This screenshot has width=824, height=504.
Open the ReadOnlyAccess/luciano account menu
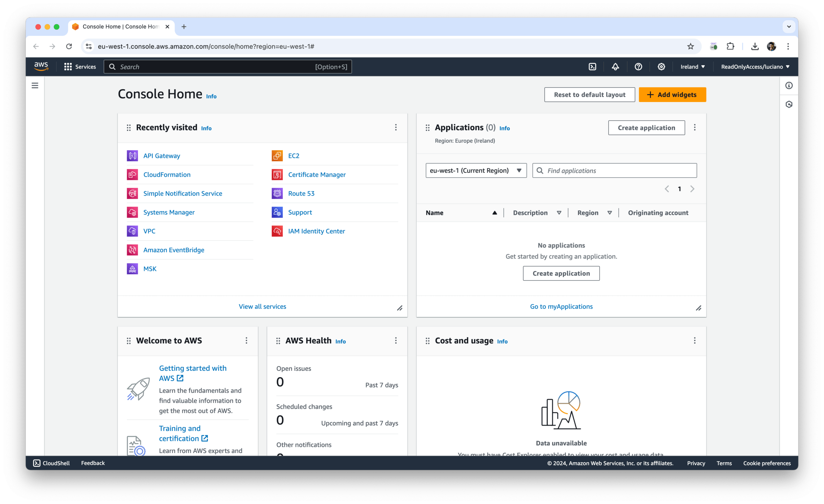click(x=755, y=67)
